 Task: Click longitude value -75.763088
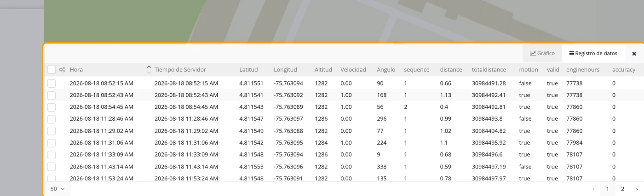click(x=288, y=131)
